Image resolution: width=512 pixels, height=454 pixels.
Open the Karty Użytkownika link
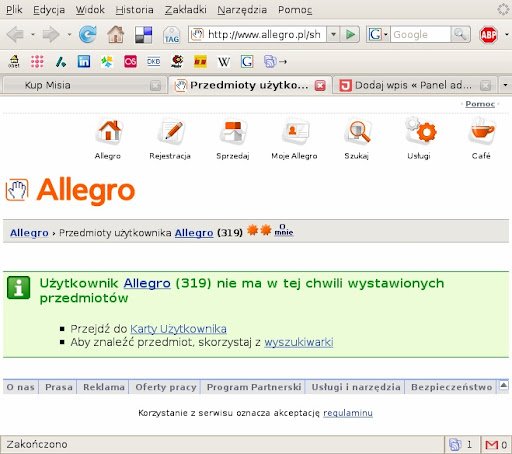tap(178, 329)
